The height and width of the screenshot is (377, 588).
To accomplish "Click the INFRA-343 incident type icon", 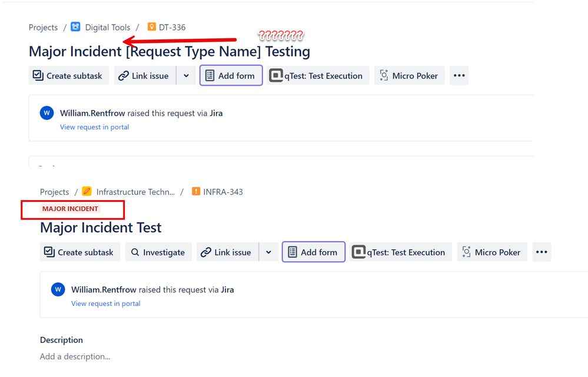I will click(x=196, y=191).
